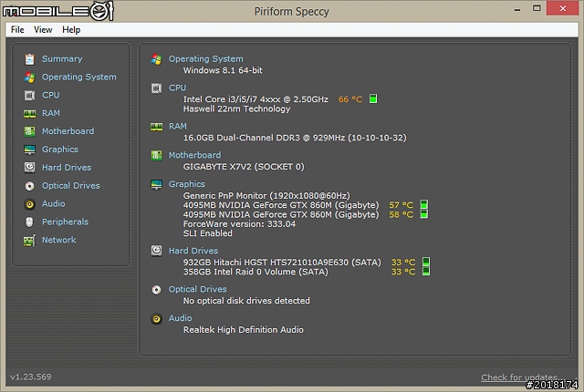Click temperature gauge beside 58 °C GPU
This screenshot has width=584, height=392.
coord(423,214)
